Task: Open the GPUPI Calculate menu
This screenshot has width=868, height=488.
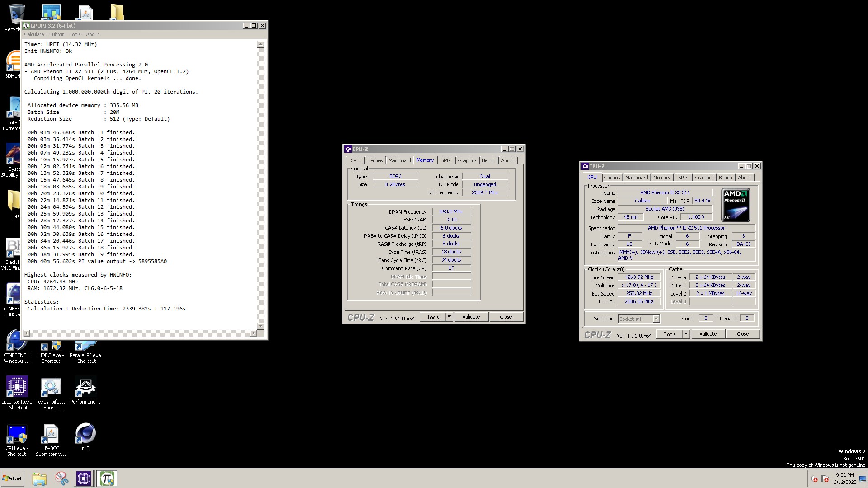Action: click(34, 34)
